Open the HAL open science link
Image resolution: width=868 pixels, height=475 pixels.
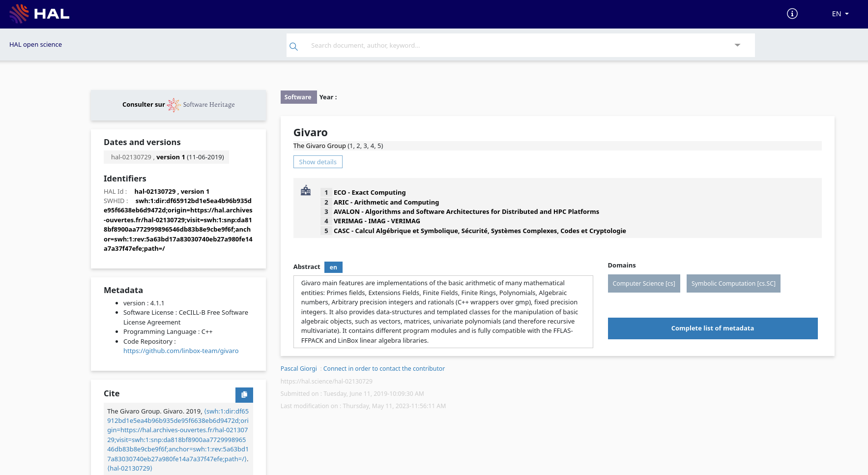35,45
